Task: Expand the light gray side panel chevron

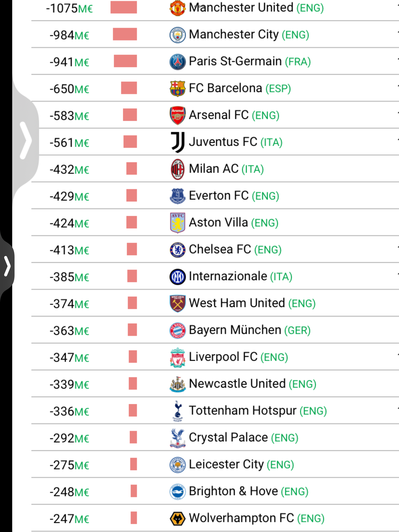Action: 25,140
